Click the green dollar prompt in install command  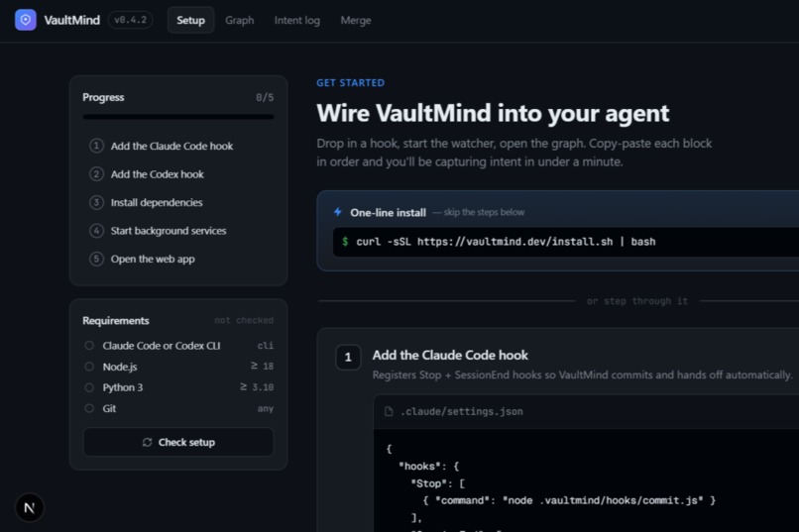345,242
